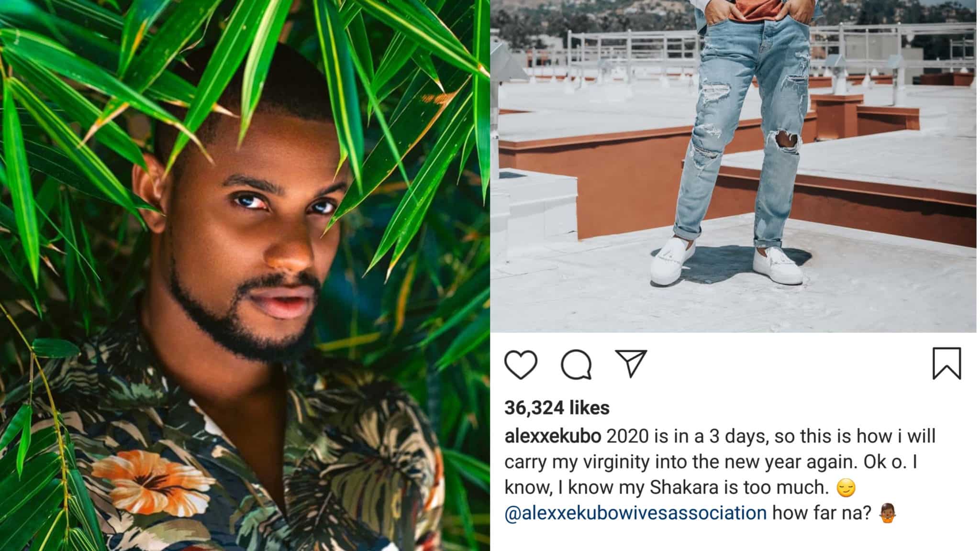Open the portrait photo among bamboo leaves
Image resolution: width=980 pixels, height=551 pixels.
point(245,275)
